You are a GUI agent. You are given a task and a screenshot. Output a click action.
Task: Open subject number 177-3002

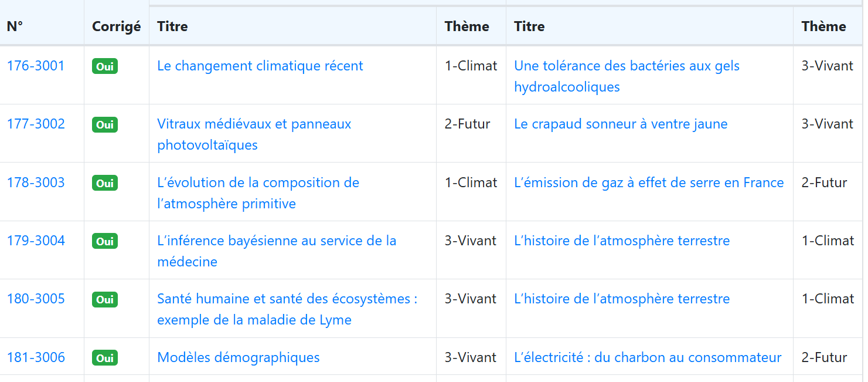pyautogui.click(x=36, y=124)
